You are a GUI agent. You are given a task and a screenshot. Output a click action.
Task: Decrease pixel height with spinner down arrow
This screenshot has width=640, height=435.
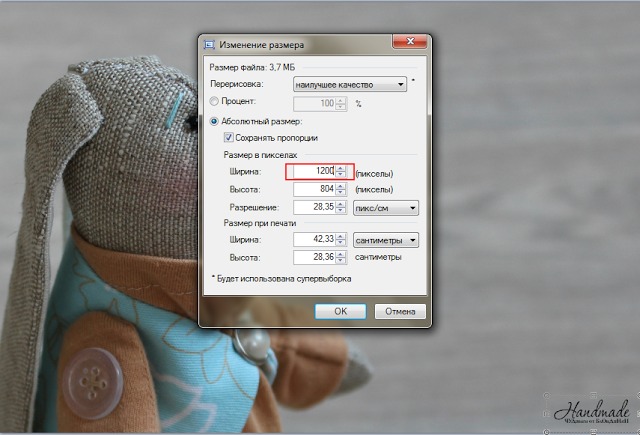[x=341, y=194]
